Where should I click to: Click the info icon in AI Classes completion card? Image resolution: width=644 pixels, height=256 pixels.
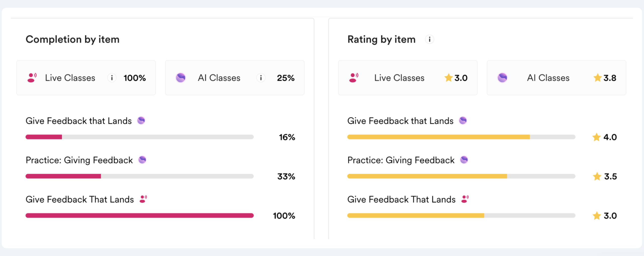pos(261,78)
